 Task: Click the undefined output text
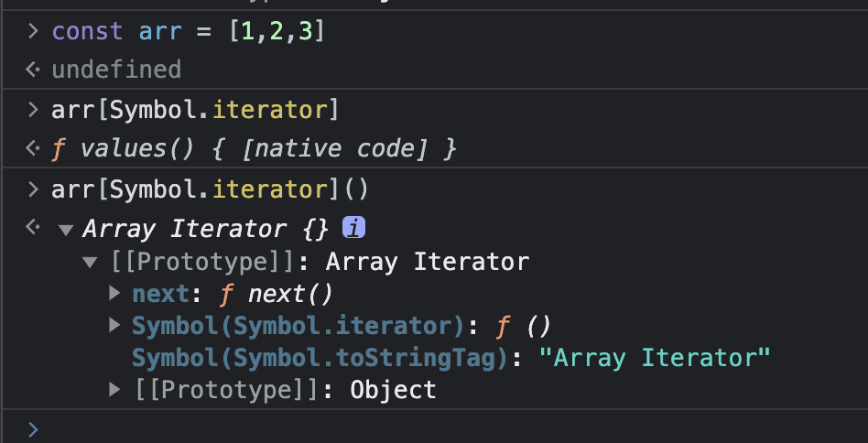[x=116, y=70]
